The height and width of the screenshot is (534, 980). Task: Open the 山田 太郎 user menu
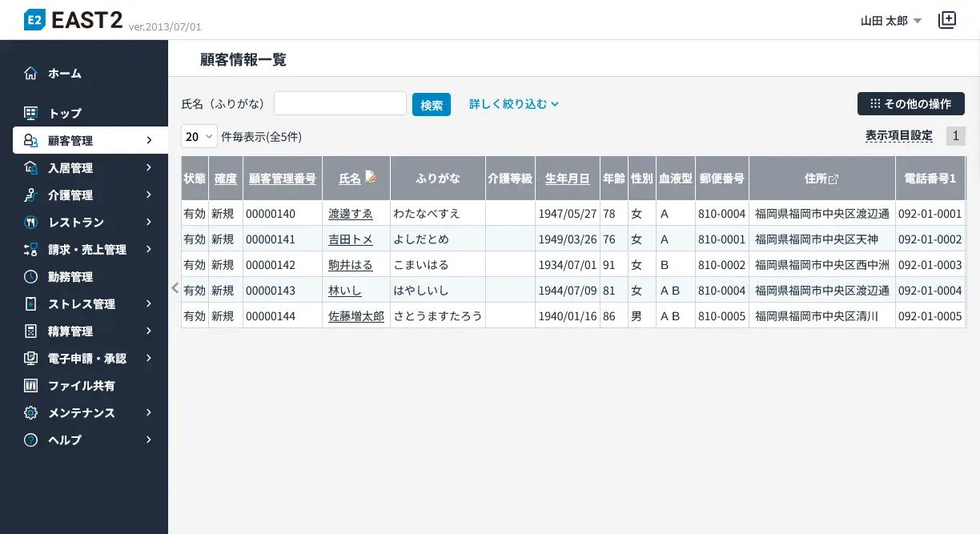pos(891,21)
